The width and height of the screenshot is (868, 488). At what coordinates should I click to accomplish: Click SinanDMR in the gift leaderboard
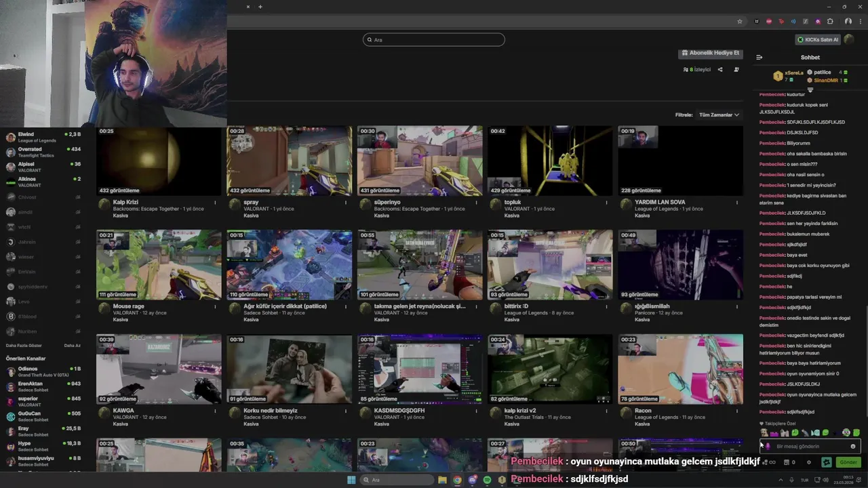tap(826, 81)
